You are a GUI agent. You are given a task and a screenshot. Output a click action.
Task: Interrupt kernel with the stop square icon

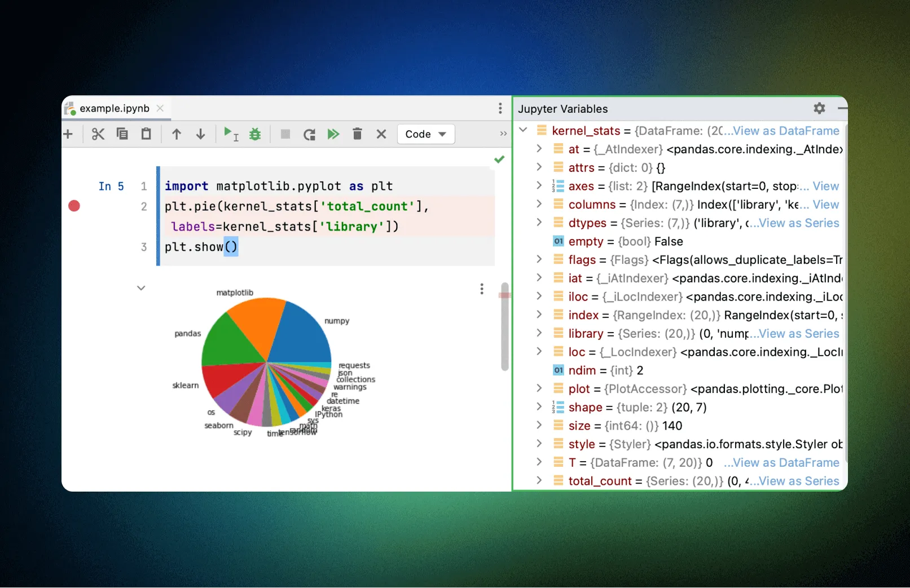click(285, 134)
